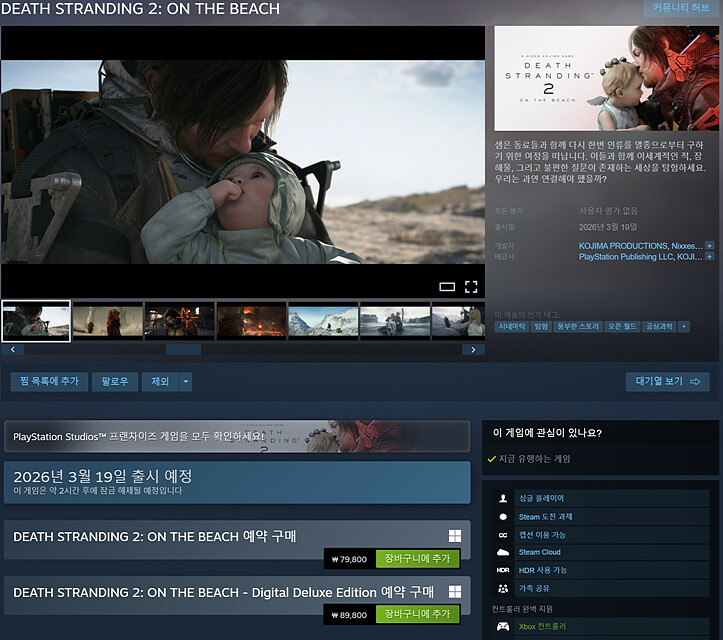Select the second thumbnail with red-cloaked figure
This screenshot has width=723, height=640.
(108, 321)
